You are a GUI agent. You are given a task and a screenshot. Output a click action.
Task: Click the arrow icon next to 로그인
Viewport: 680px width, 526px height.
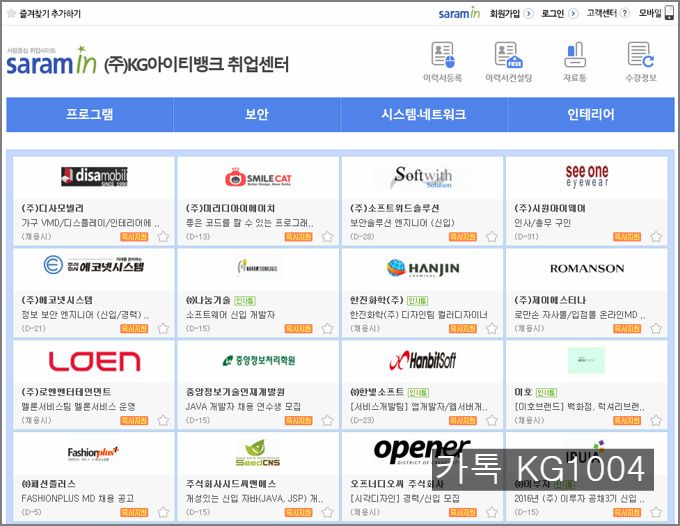(573, 13)
